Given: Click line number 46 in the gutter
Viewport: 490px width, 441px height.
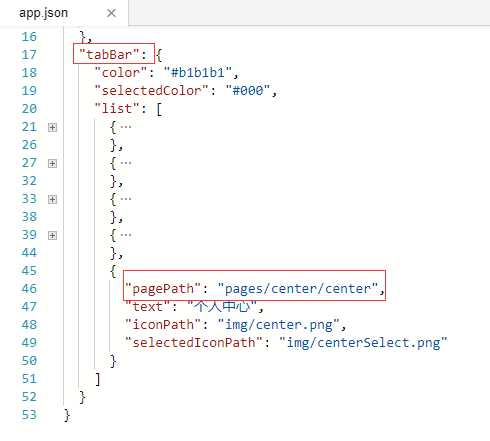Looking at the screenshot, I should [x=29, y=289].
